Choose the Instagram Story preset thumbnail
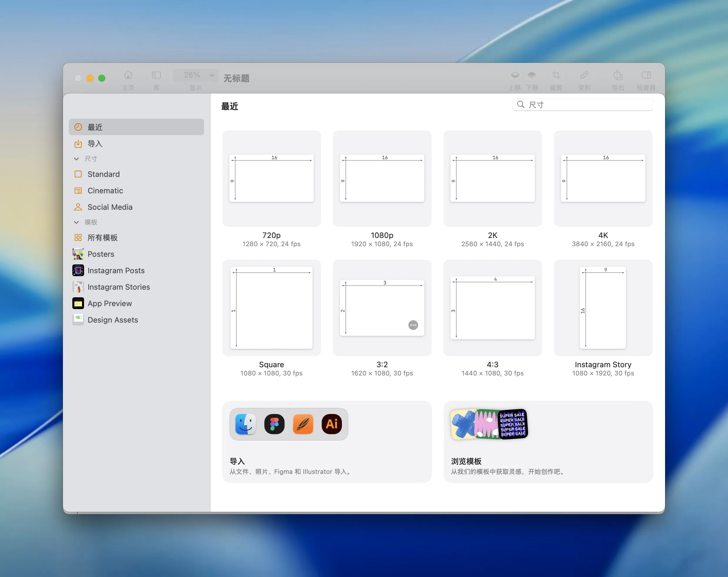This screenshot has height=577, width=728. (603, 308)
